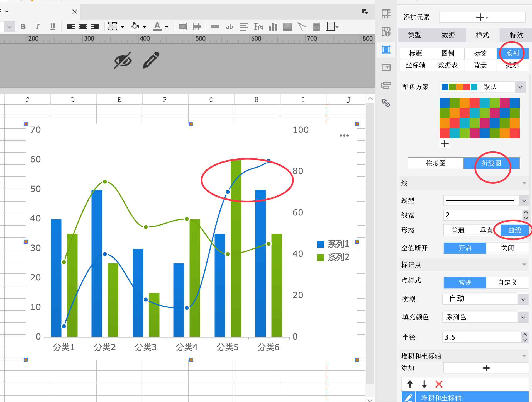
Task: Click the sub-report document icon
Action: 316,27
